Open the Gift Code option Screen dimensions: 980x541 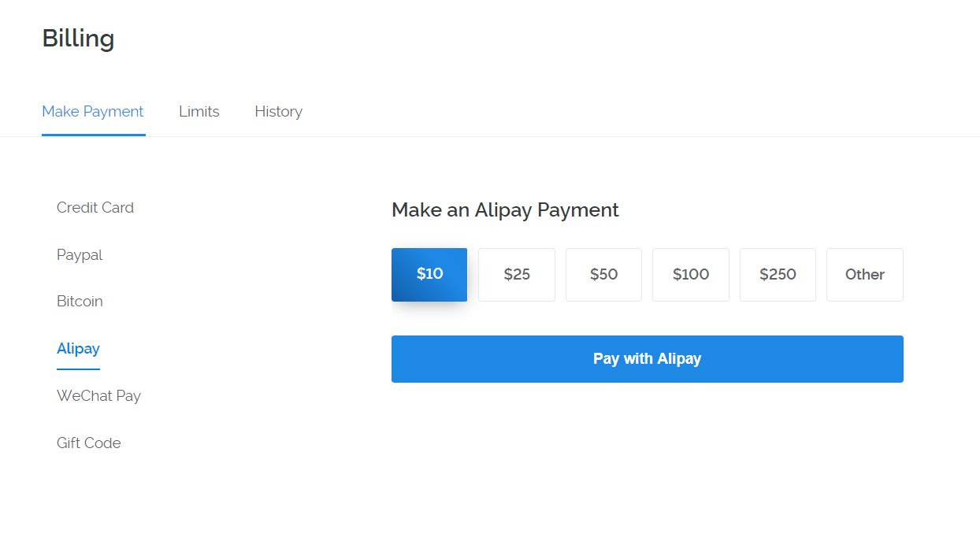(x=89, y=443)
